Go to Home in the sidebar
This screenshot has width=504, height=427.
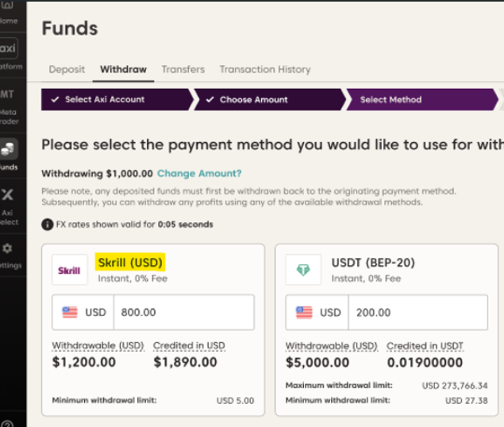pyautogui.click(x=10, y=12)
